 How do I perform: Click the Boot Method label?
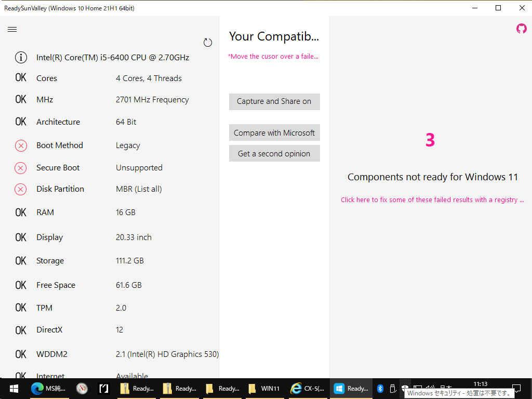pyautogui.click(x=60, y=145)
